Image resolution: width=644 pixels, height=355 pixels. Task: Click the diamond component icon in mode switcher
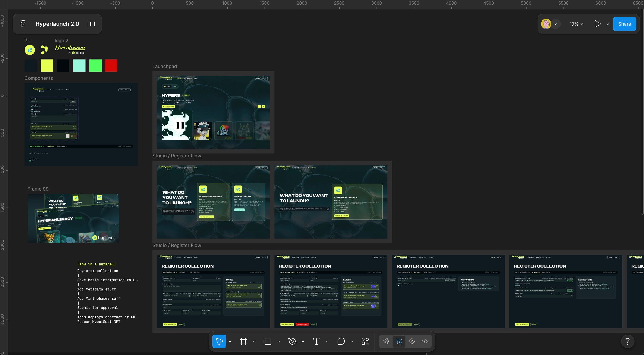point(412,341)
